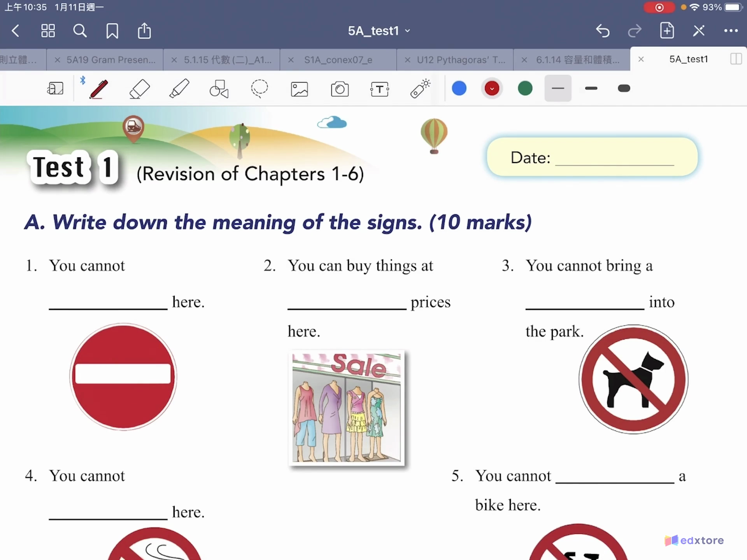Tap the battery 93% indicator

(723, 7)
